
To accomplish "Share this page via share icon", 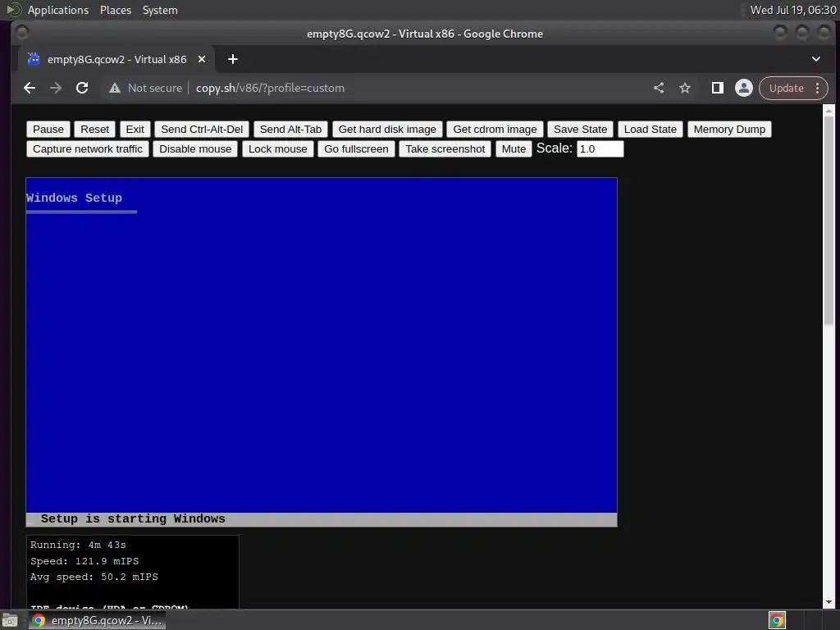I will click(x=659, y=88).
